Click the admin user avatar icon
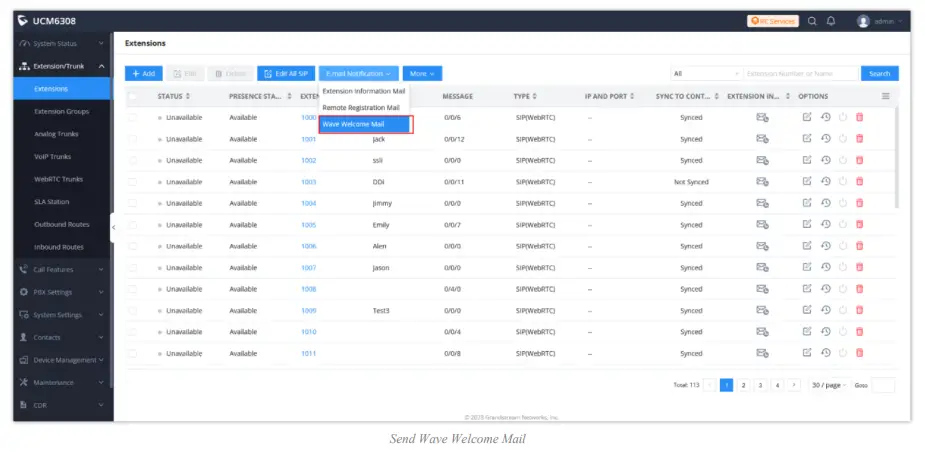The image size is (925, 457). pyautogui.click(x=863, y=21)
